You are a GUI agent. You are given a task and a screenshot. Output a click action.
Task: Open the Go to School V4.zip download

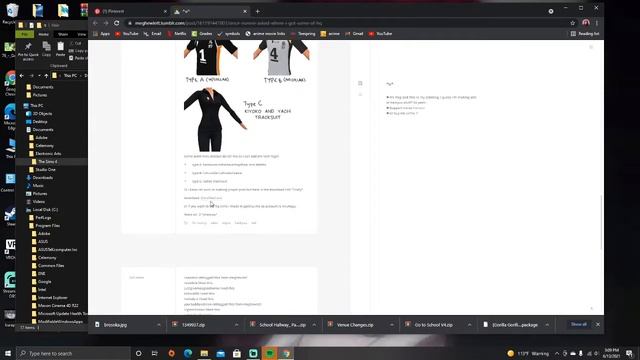click(x=433, y=325)
